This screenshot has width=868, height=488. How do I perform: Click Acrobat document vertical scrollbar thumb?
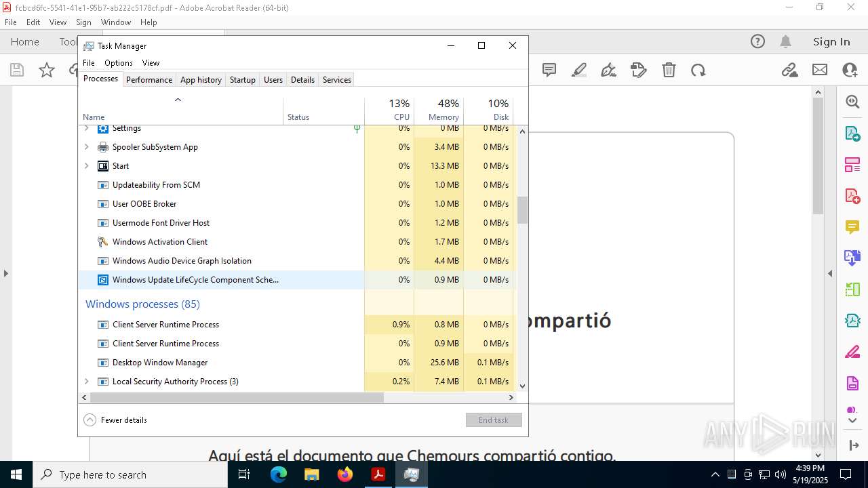pyautogui.click(x=818, y=156)
